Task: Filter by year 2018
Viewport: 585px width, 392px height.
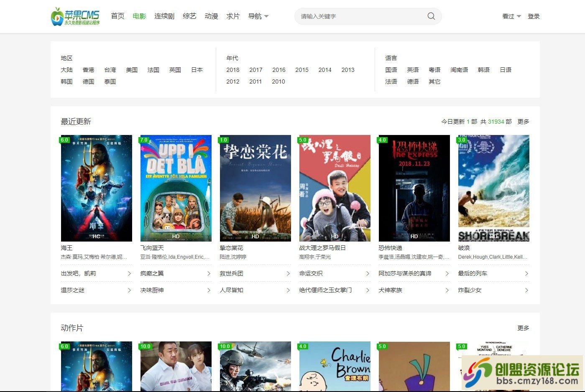Action: tap(233, 70)
